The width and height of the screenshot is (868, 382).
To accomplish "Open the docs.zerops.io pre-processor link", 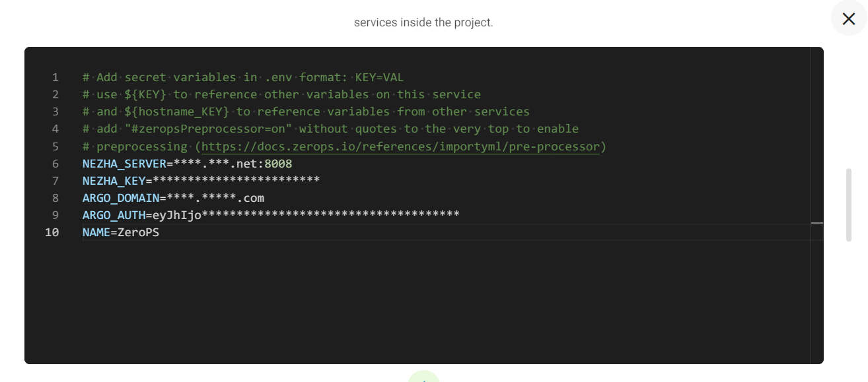I will click(x=401, y=146).
